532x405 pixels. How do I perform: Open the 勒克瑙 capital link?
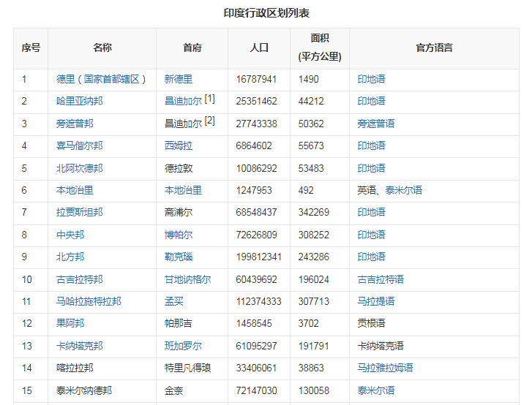pyautogui.click(x=179, y=257)
